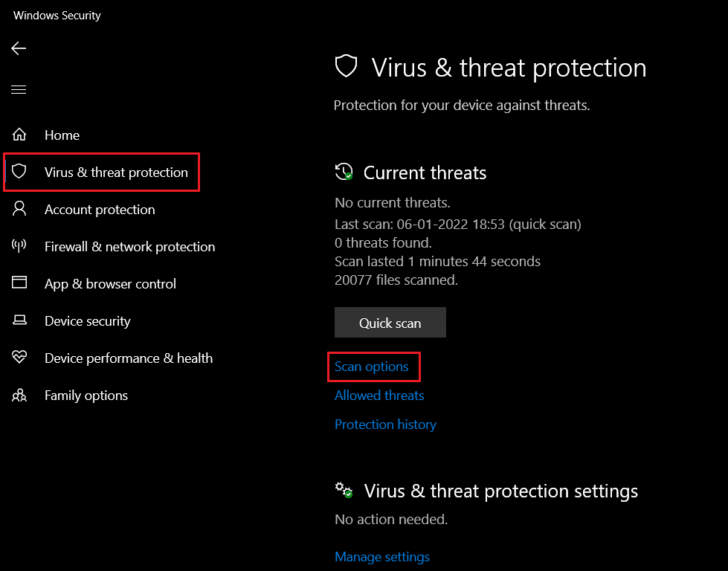Click the Device performance heart icon
The image size is (728, 571).
pos(19,358)
